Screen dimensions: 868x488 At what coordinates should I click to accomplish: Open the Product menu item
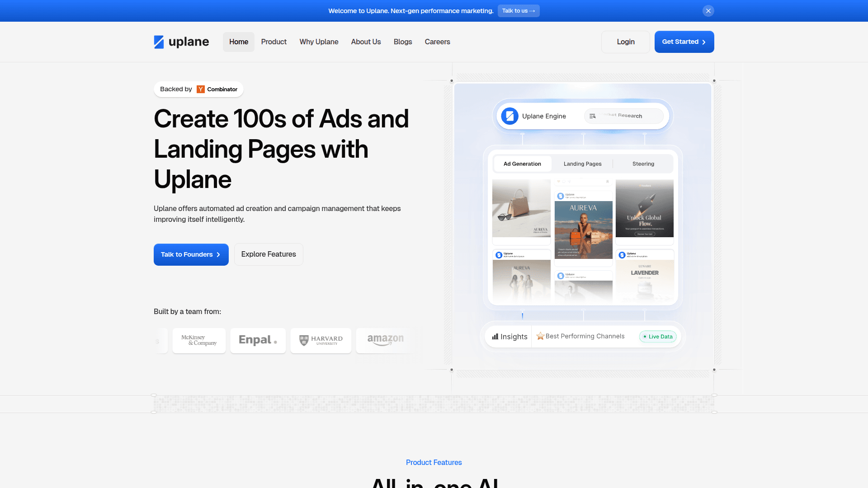coord(274,42)
